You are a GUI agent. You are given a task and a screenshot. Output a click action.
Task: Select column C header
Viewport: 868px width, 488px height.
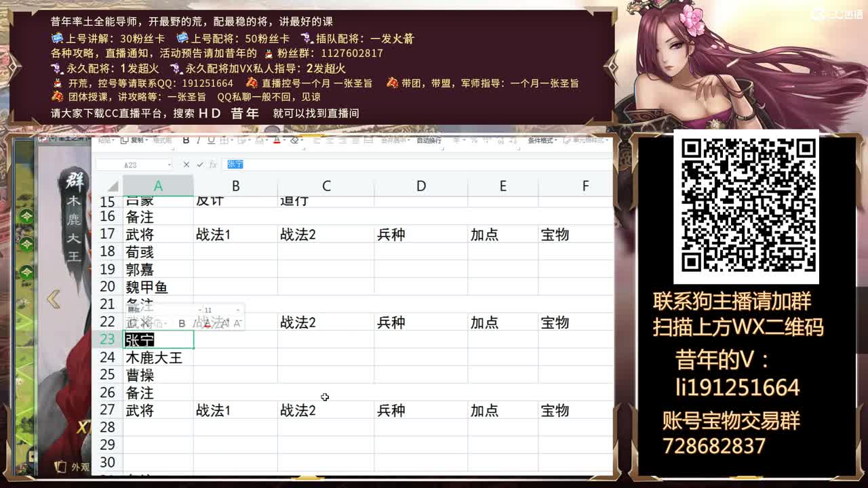pos(326,186)
